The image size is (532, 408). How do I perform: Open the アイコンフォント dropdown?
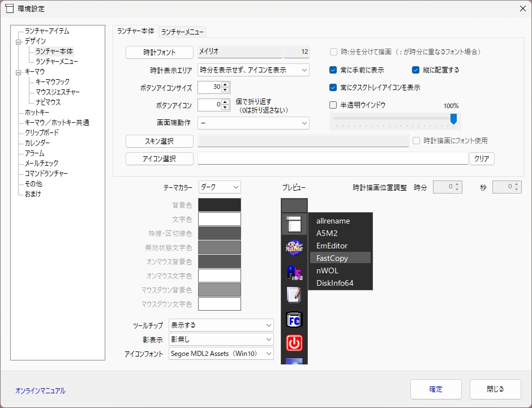click(221, 354)
